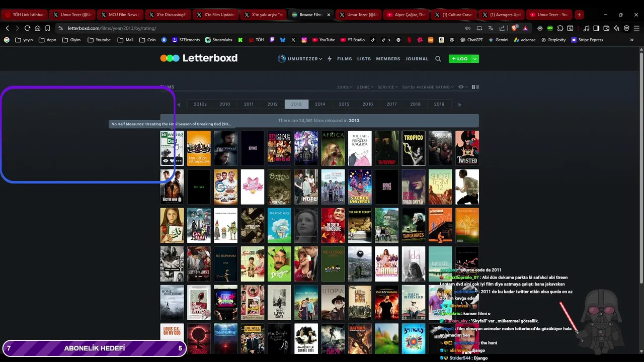Reload the page
The width and height of the screenshot is (644, 362).
point(27,28)
